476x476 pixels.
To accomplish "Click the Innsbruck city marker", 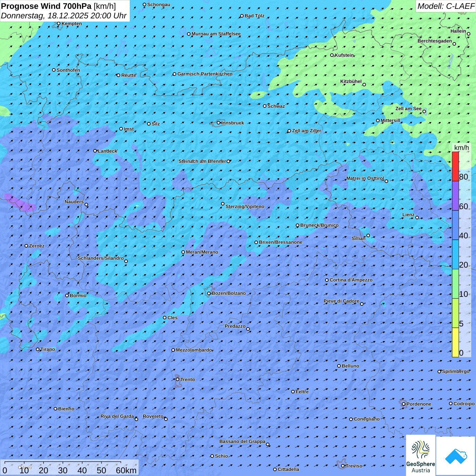I will [219, 123].
